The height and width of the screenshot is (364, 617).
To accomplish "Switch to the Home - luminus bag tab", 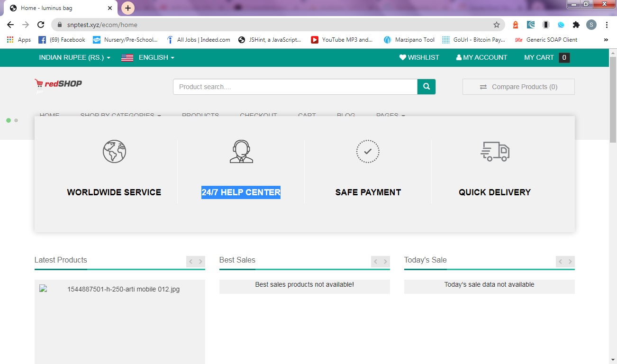I will (52, 8).
